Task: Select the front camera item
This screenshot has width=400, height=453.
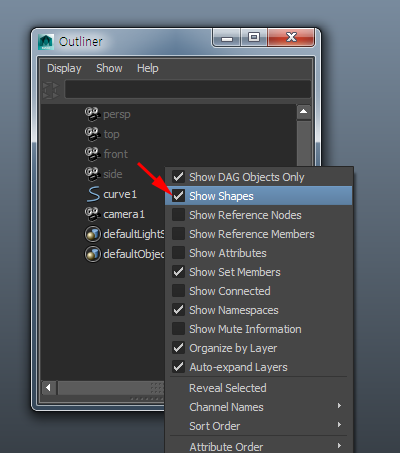Action: pyautogui.click(x=115, y=154)
